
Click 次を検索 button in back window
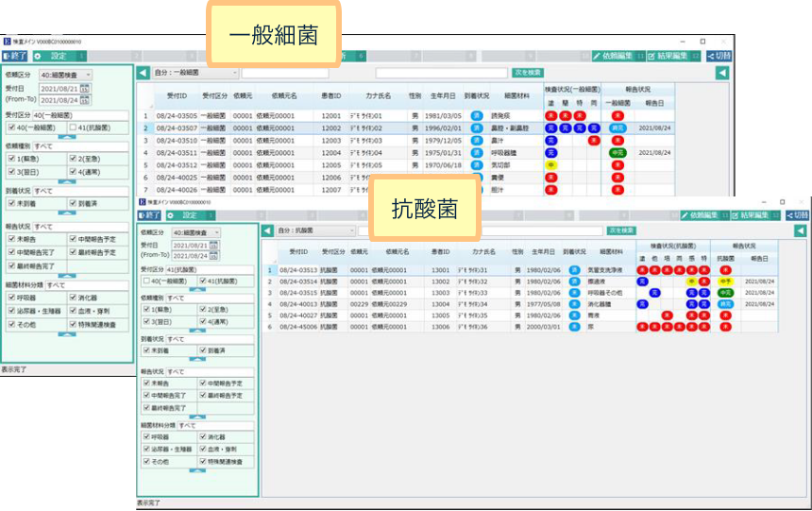527,72
